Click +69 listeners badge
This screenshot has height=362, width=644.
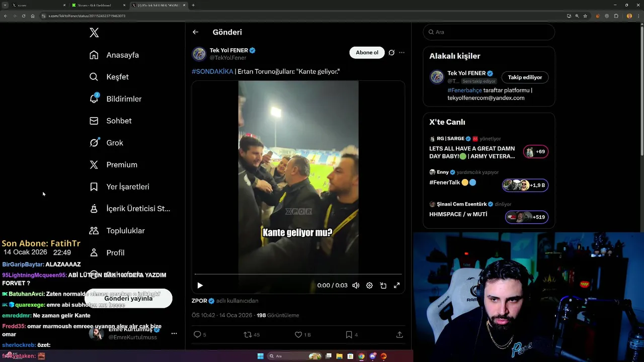536,151
